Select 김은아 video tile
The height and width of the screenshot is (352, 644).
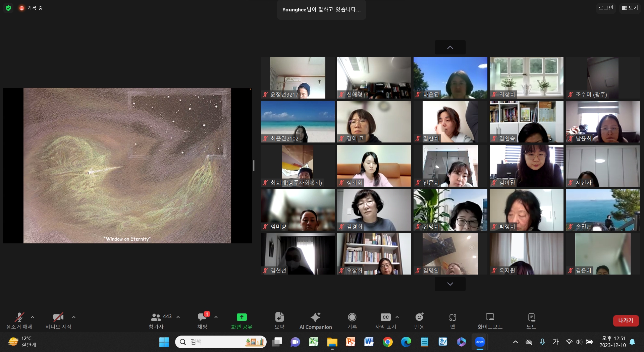click(x=603, y=254)
